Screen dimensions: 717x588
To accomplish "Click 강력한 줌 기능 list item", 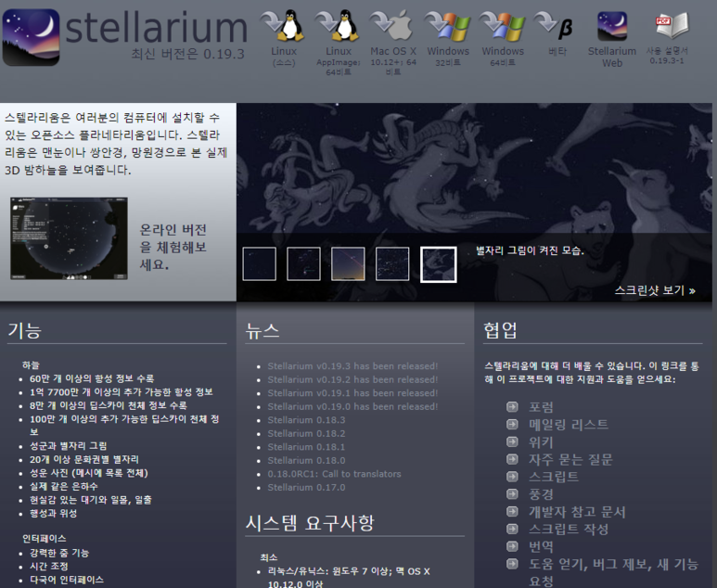I will [59, 553].
